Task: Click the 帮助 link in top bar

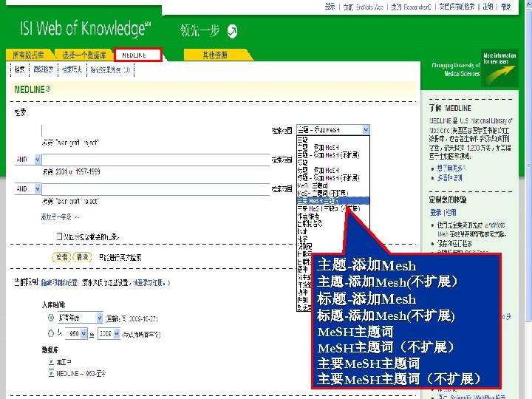Action: (506, 7)
